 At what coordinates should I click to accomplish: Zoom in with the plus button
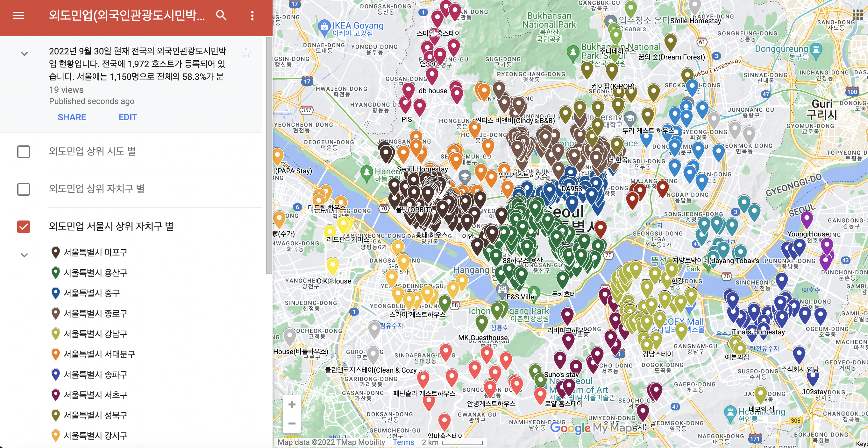[292, 405]
